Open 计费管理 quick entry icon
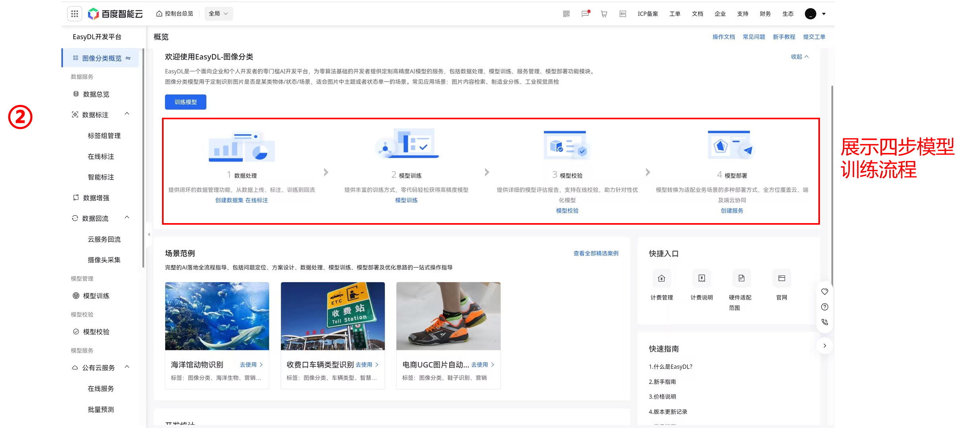980x428 pixels. coord(661,278)
